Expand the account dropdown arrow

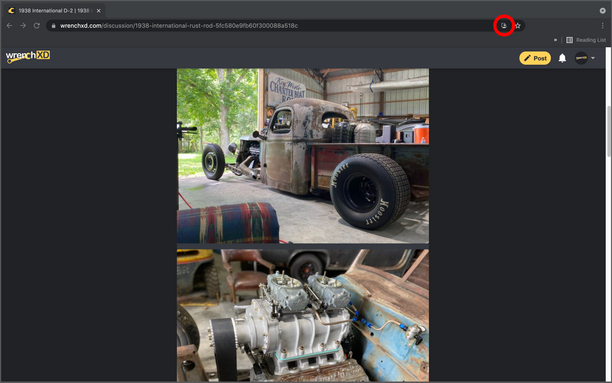(593, 58)
